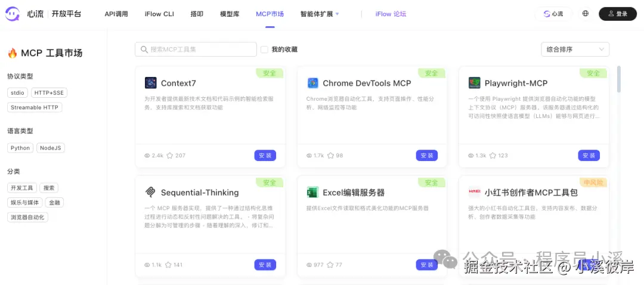Toggle the NodeJS language filter
This screenshot has width=644, height=285.
click(51, 148)
